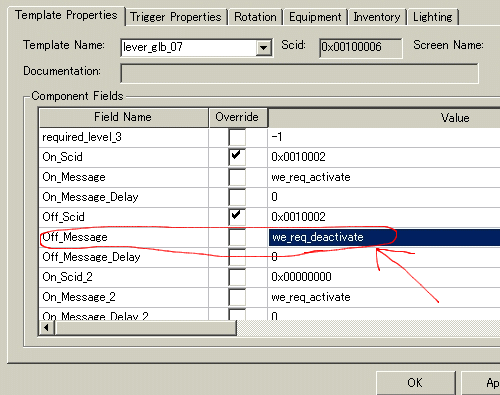
Task: Click the horizontal scrollbar left arrow
Action: pos(46,328)
